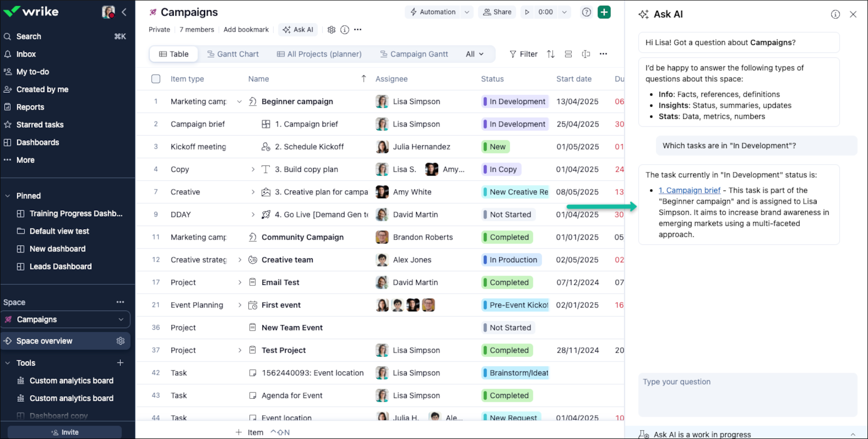Open Space overview settings gear
Image resolution: width=868 pixels, height=439 pixels.
point(120,341)
